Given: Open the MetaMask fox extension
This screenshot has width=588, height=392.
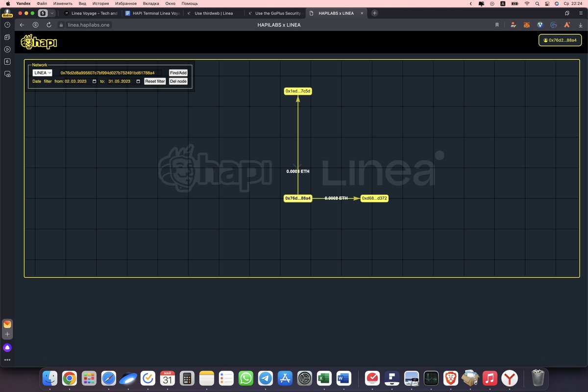Looking at the screenshot, I should (x=527, y=24).
